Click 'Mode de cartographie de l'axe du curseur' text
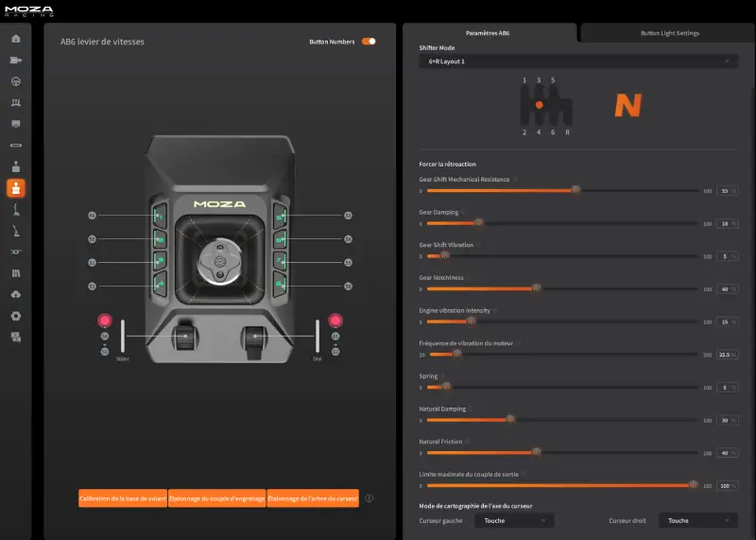This screenshot has height=540, width=756. point(475,506)
